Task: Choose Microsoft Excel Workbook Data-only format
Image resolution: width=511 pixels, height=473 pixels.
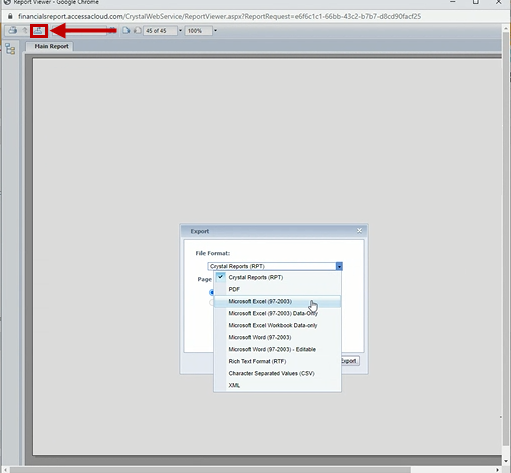Action: [x=278, y=325]
